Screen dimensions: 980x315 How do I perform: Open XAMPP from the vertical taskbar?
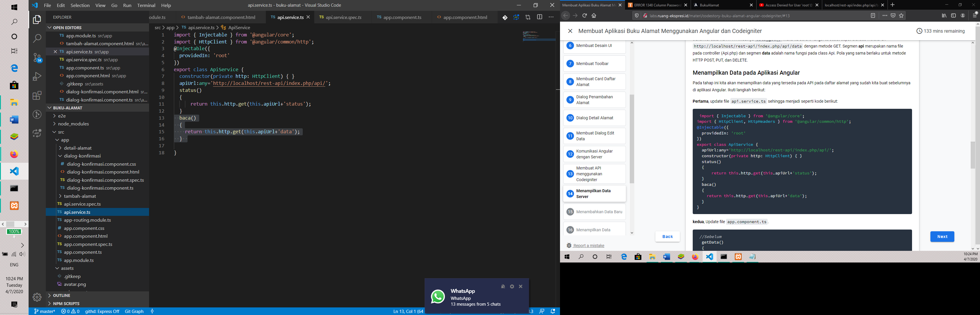click(14, 206)
